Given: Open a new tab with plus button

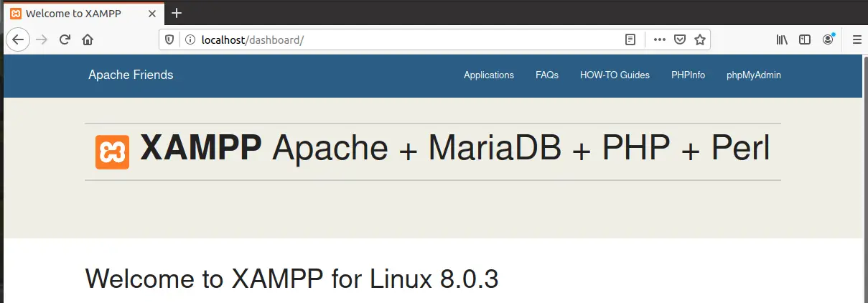Looking at the screenshot, I should pyautogui.click(x=177, y=13).
